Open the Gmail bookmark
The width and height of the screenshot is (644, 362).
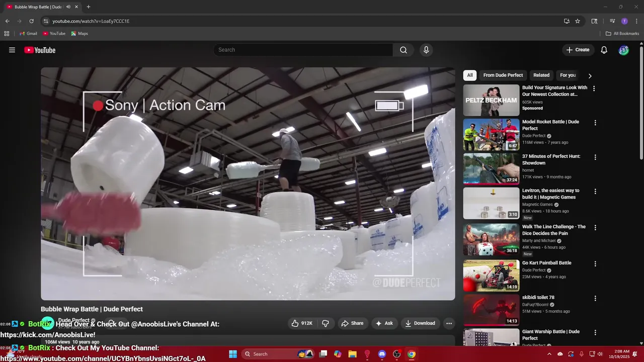pyautogui.click(x=28, y=34)
